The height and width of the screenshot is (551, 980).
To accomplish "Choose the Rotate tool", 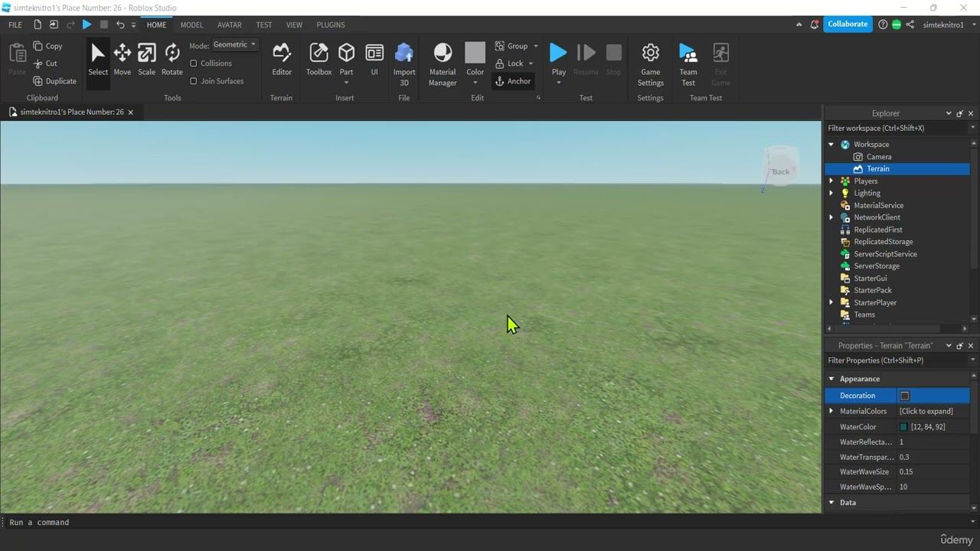I will tap(172, 60).
